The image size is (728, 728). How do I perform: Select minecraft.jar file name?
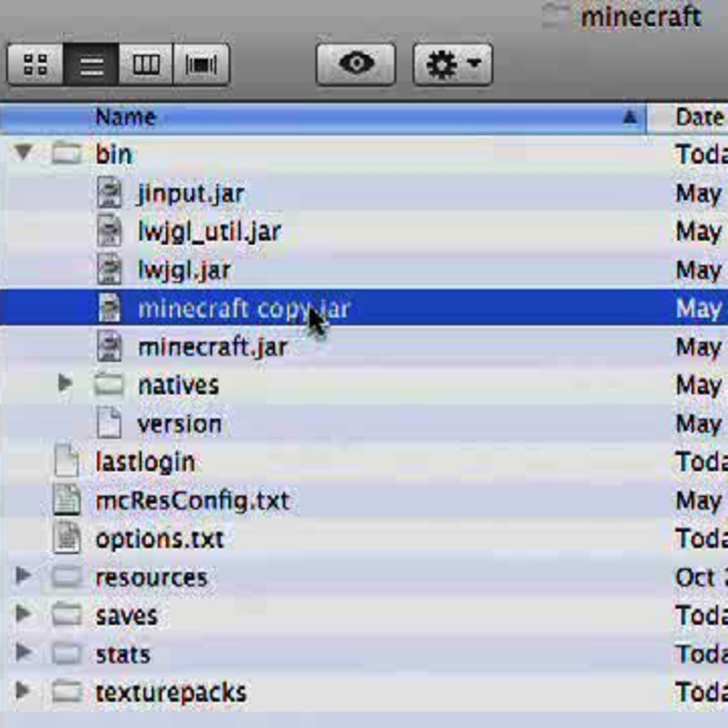coord(213,347)
